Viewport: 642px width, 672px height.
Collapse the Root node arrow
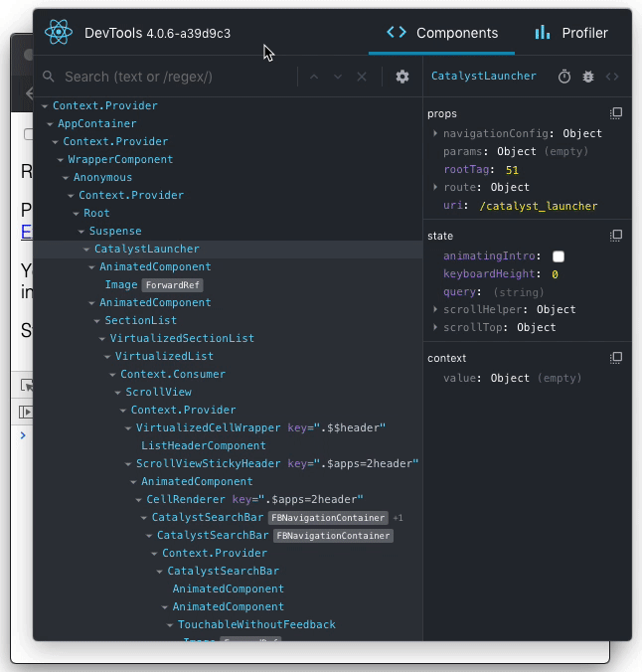(77, 214)
